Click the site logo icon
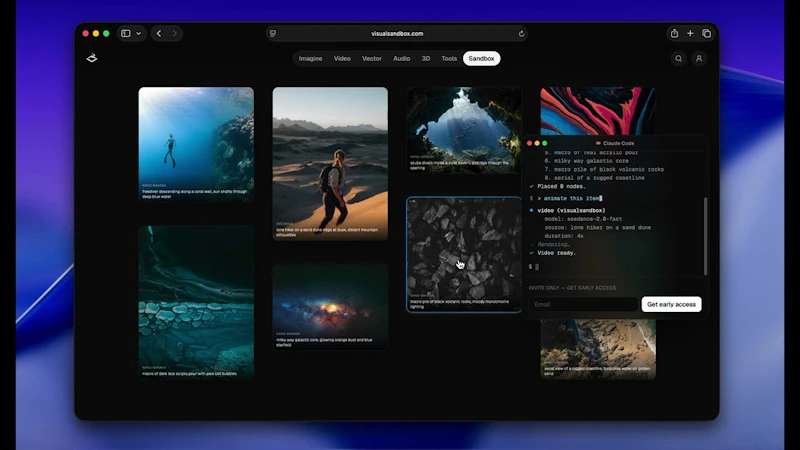 click(92, 58)
